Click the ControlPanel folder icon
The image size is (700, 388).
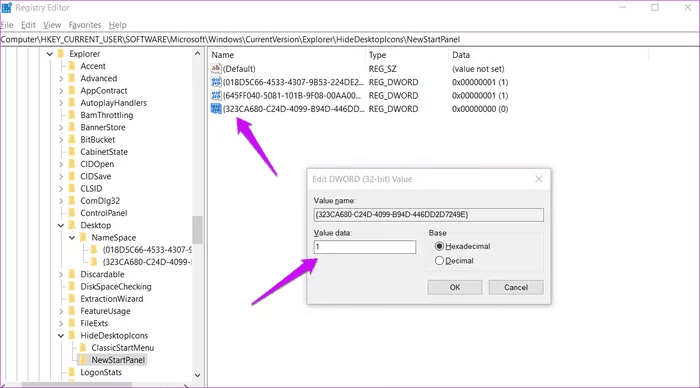[x=72, y=213]
